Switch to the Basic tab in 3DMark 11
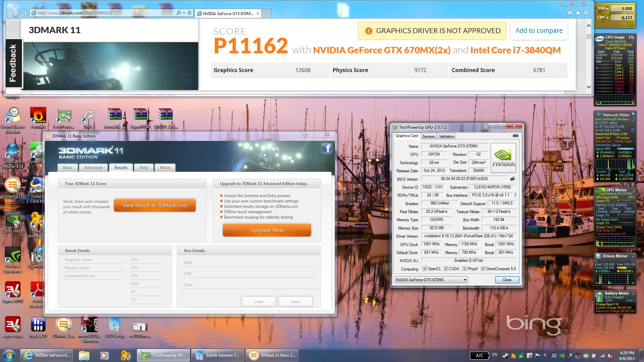The height and width of the screenshot is (362, 644). click(x=68, y=168)
